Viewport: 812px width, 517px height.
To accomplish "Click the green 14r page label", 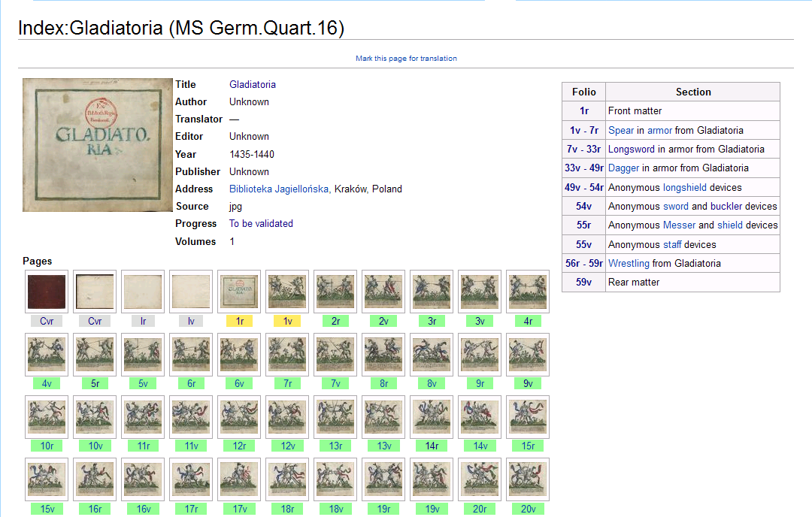I will click(x=432, y=446).
